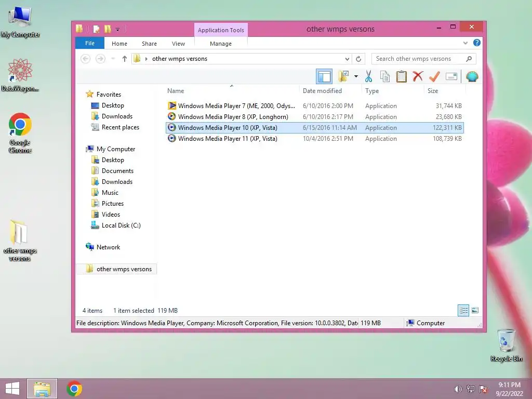The height and width of the screenshot is (399, 532).
Task: Click the My Computer desktop icon
Action: click(x=20, y=22)
